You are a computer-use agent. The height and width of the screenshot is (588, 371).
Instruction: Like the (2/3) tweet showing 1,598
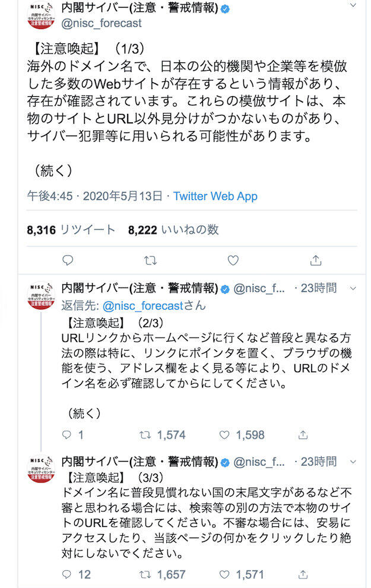click(x=225, y=434)
